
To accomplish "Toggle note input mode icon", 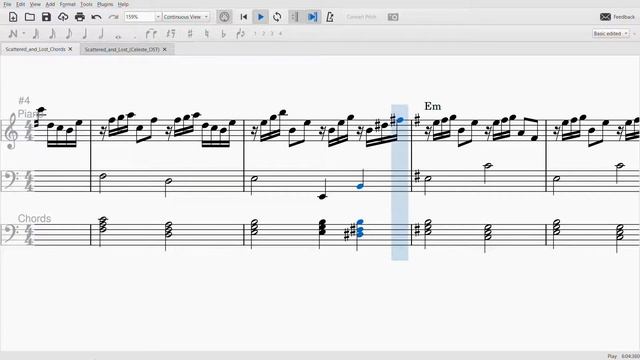I will click(13, 34).
